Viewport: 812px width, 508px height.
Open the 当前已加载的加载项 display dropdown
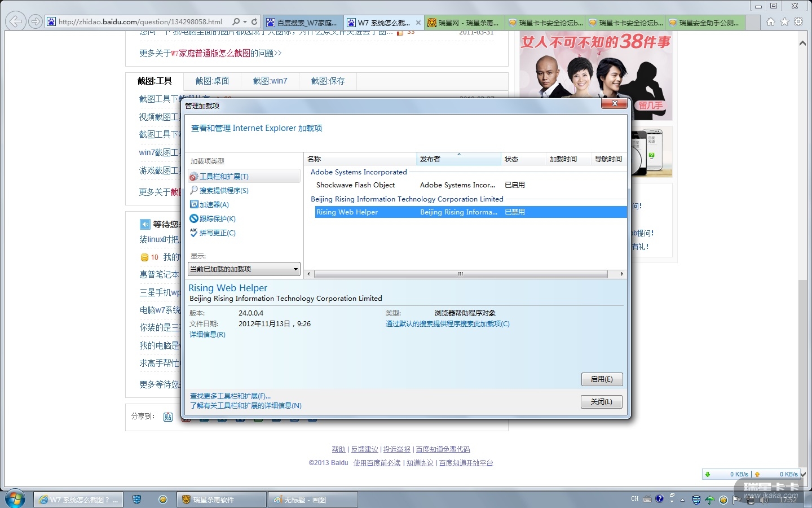[244, 269]
